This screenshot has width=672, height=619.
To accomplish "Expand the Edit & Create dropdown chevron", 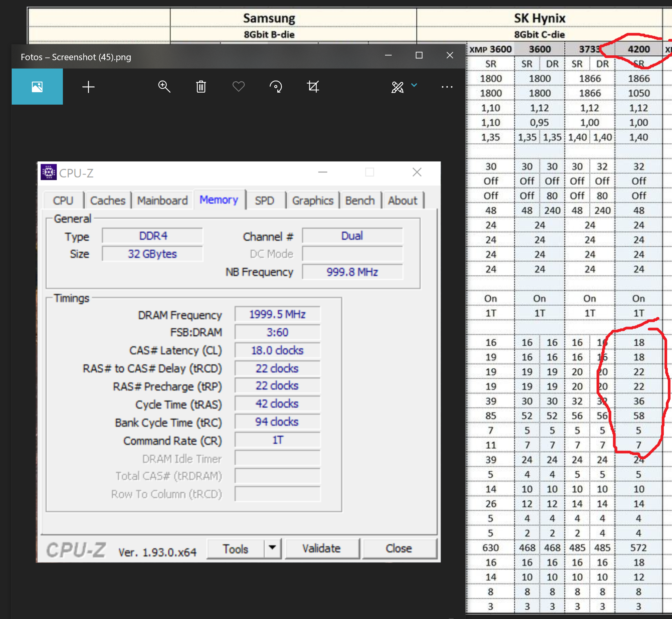I will point(414,85).
